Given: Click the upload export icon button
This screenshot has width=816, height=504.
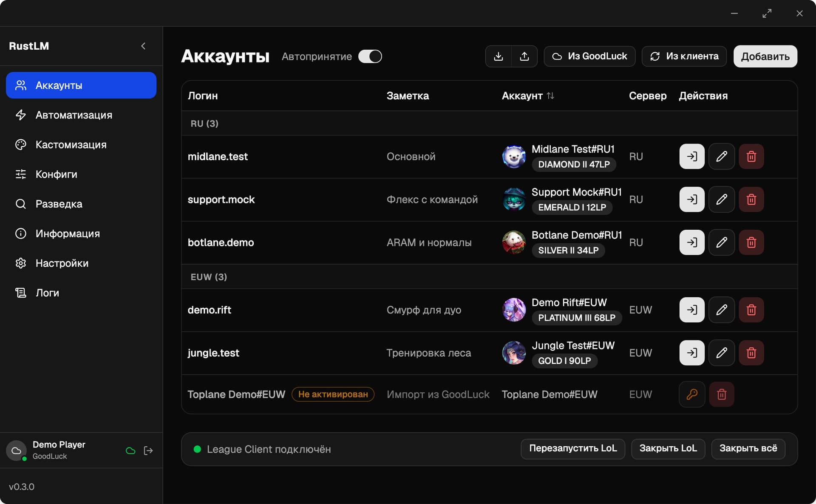Looking at the screenshot, I should 524,56.
